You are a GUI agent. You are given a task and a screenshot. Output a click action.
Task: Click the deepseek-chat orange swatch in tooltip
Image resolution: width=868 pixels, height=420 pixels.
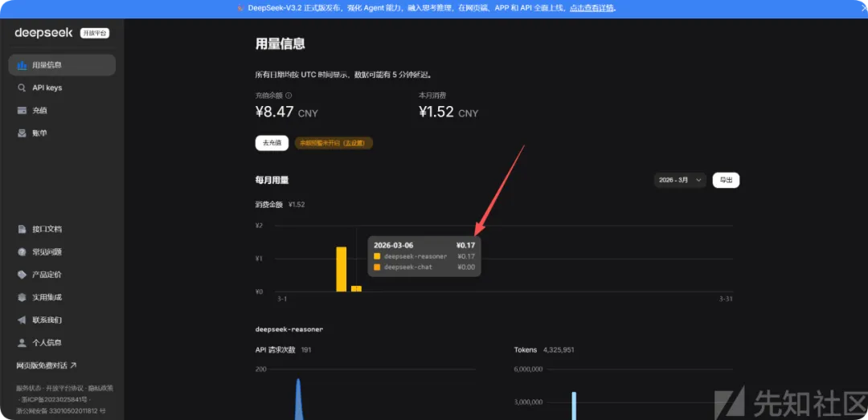[x=377, y=267]
